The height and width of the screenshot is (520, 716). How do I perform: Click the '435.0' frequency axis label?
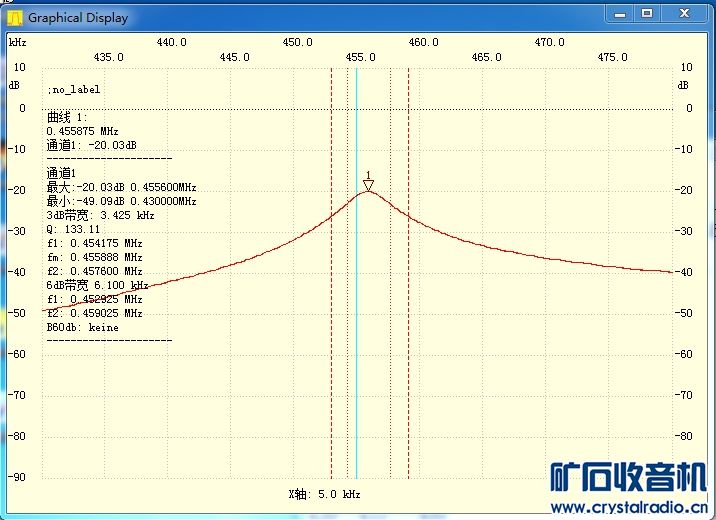point(108,57)
